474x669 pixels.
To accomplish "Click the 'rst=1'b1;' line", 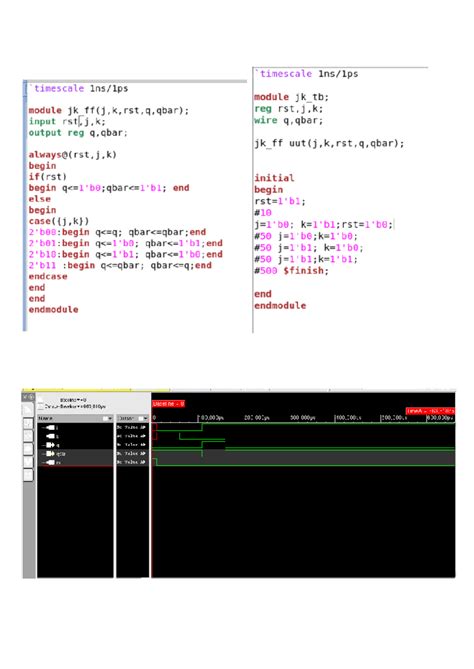I will pyautogui.click(x=280, y=201).
